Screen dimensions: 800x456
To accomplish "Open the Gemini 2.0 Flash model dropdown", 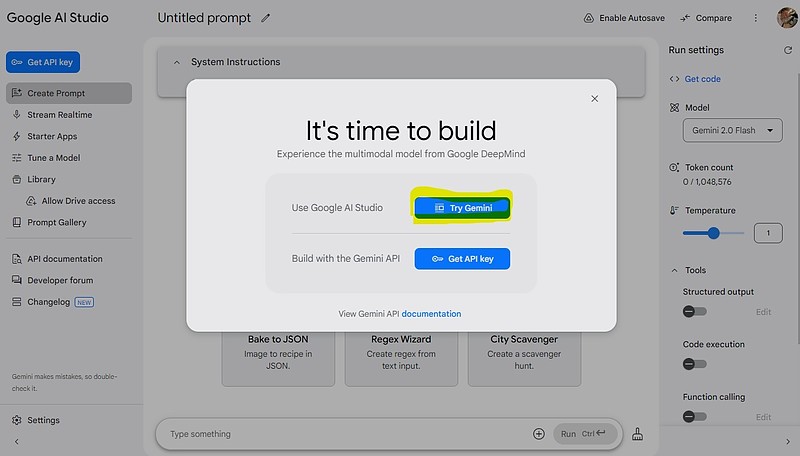I will coord(732,131).
